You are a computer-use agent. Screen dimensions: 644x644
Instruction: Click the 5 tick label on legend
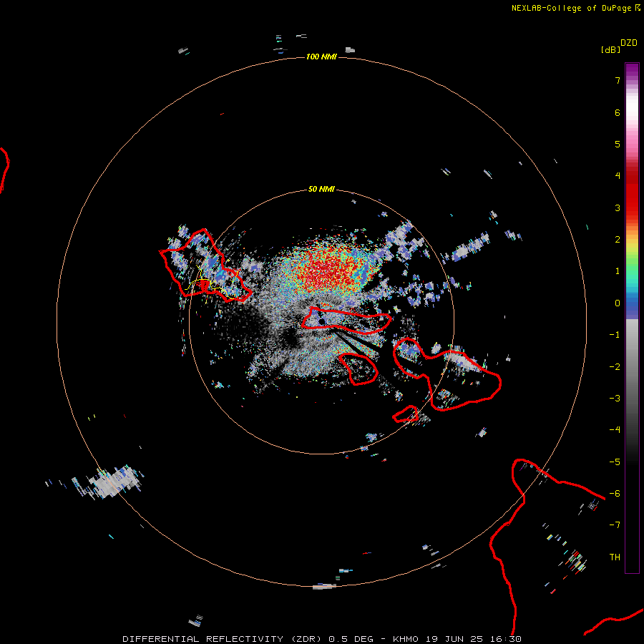618,144
